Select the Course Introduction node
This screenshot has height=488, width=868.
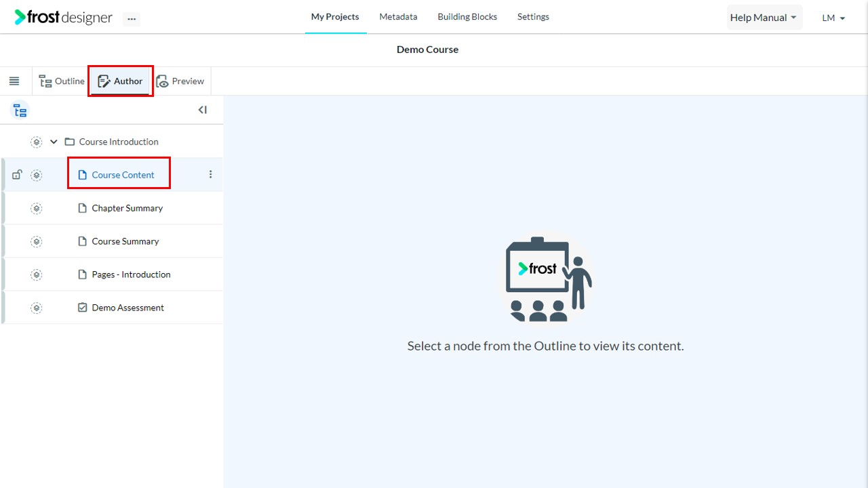(119, 142)
